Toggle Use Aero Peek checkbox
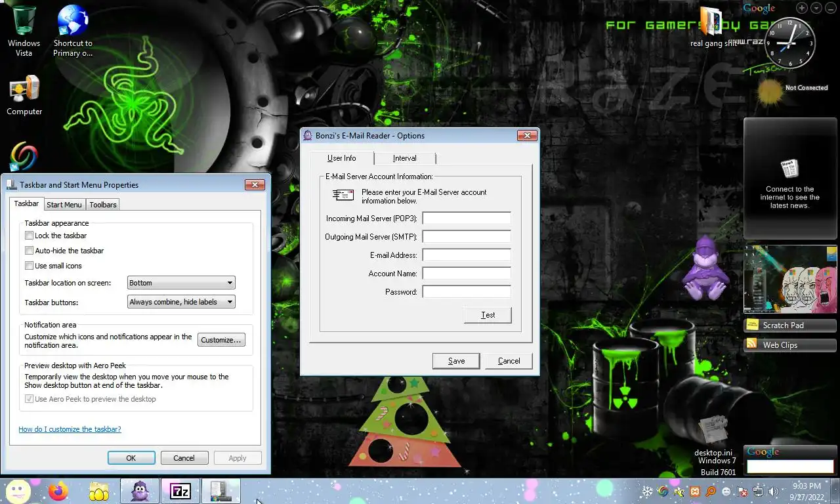The height and width of the screenshot is (504, 840). coord(29,399)
